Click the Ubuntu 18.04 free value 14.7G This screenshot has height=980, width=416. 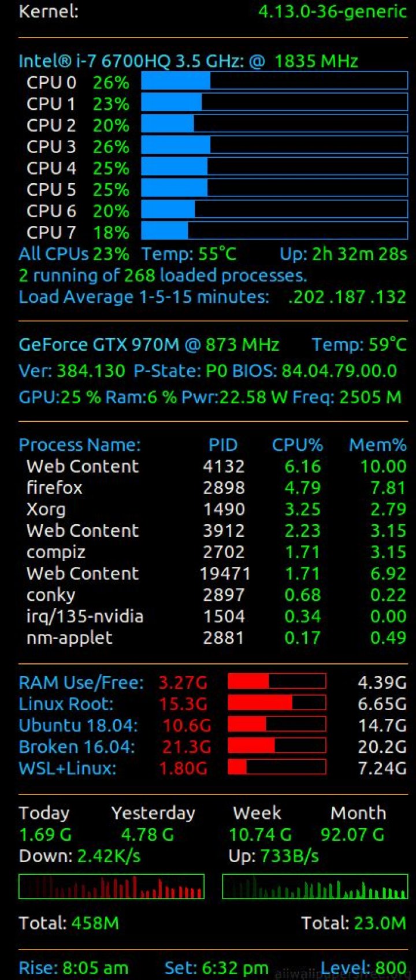382,725
